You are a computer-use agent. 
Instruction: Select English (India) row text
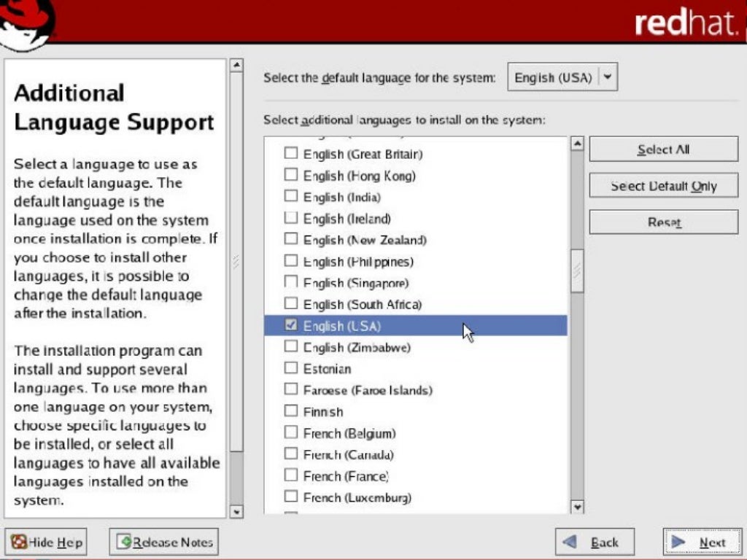pyautogui.click(x=342, y=197)
